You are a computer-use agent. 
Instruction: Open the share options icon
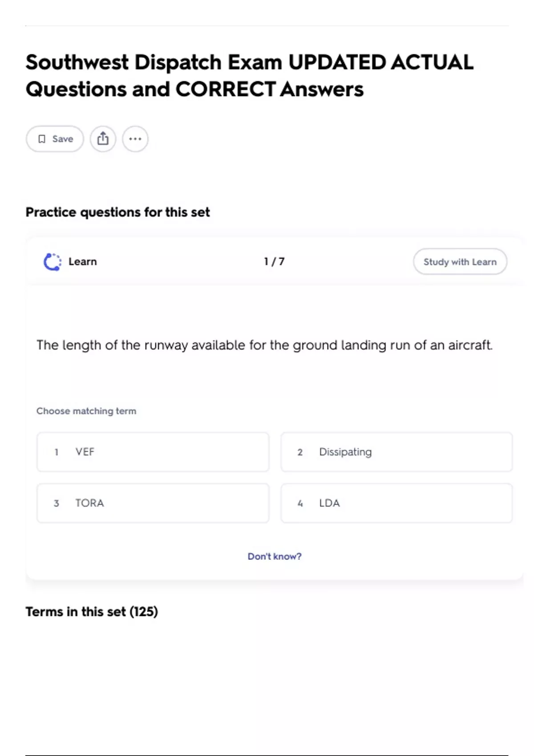(x=103, y=139)
